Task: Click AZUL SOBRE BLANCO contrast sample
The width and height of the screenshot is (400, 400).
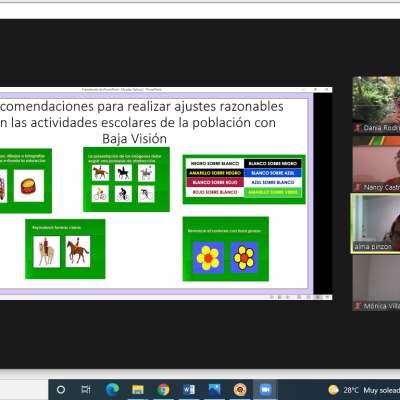Action: (273, 182)
